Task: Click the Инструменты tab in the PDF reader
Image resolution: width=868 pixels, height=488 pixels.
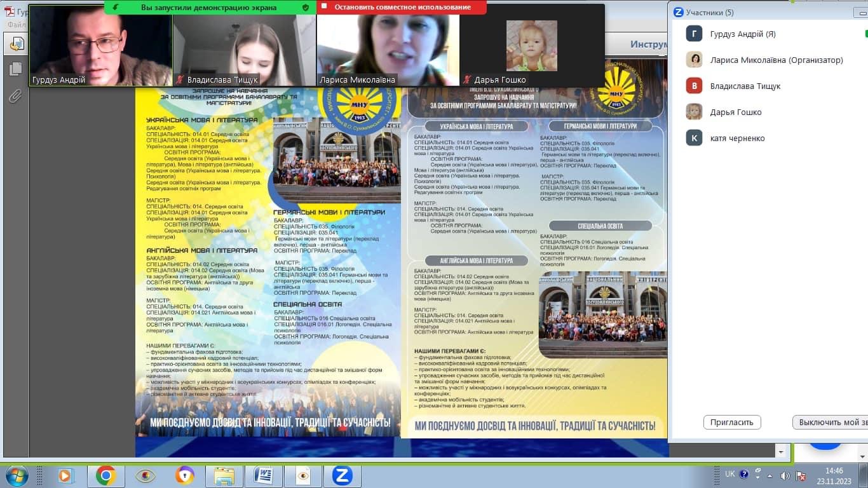Action: pos(649,44)
